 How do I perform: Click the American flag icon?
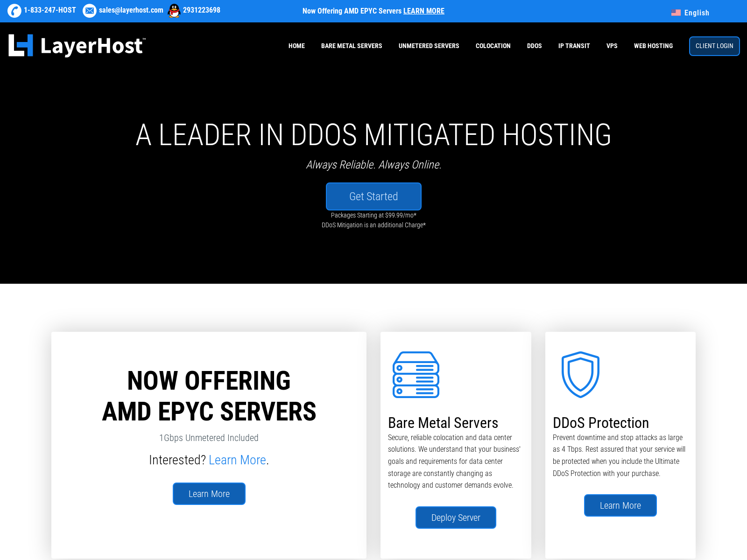click(677, 13)
